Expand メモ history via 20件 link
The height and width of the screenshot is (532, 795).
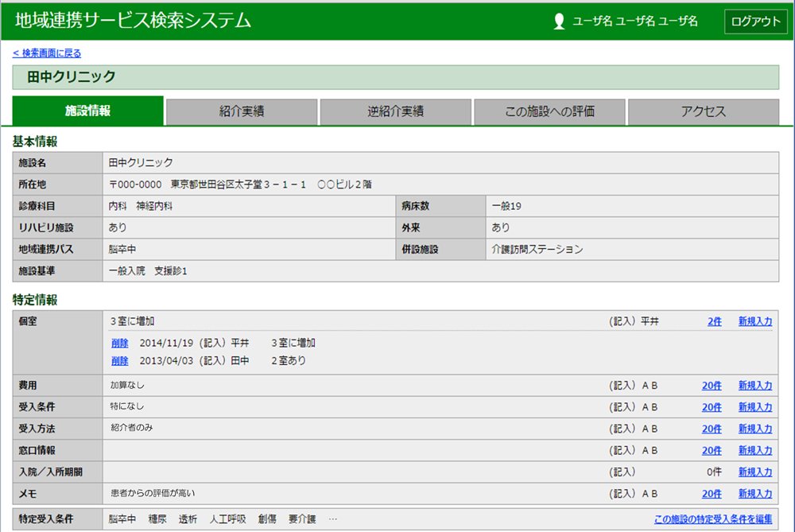(x=712, y=494)
